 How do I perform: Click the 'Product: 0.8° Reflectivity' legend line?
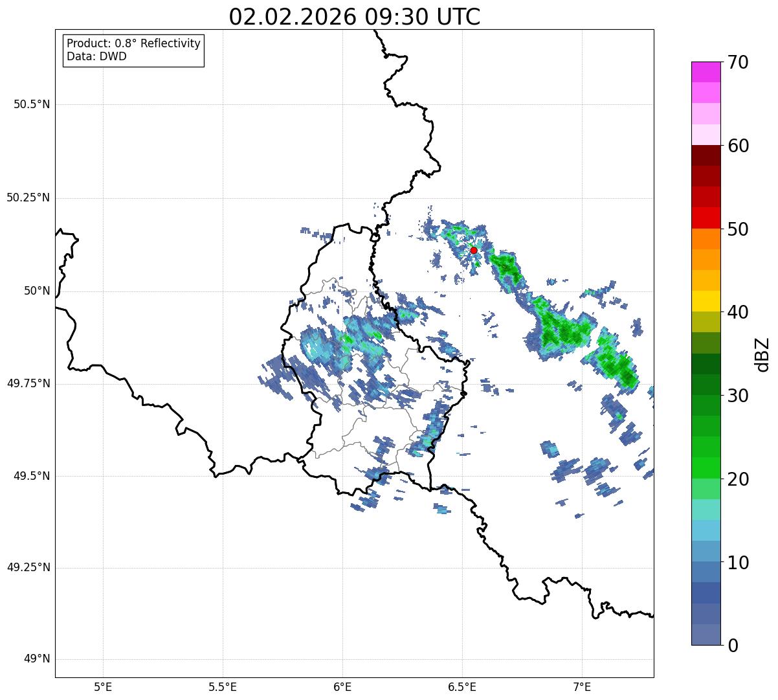pos(134,43)
